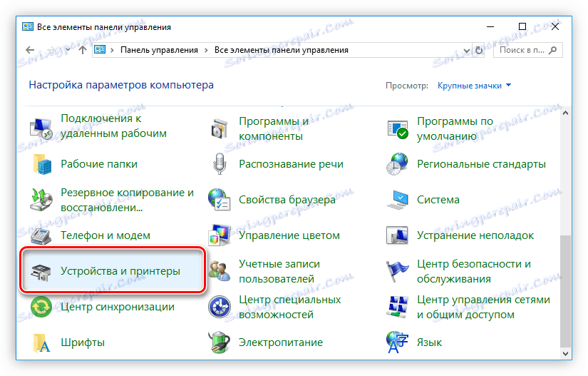
Task: Click the Язык language icon
Action: point(398,342)
